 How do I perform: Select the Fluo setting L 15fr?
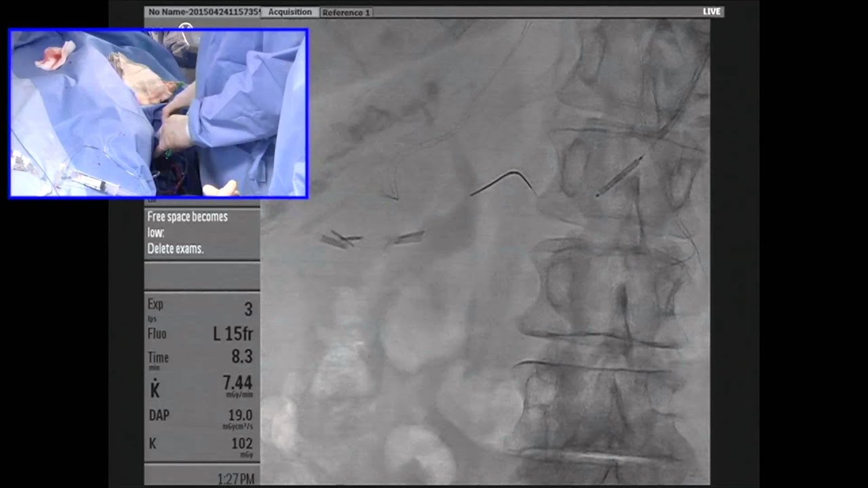click(x=233, y=333)
